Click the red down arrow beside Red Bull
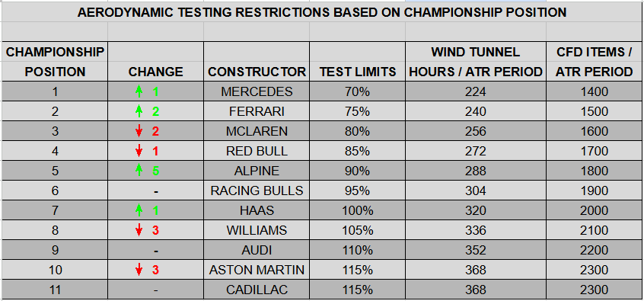Viewport: 644px width, 301px height. point(139,151)
